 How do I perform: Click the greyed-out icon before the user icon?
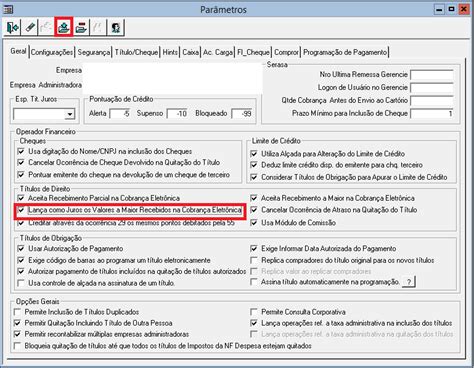98,27
